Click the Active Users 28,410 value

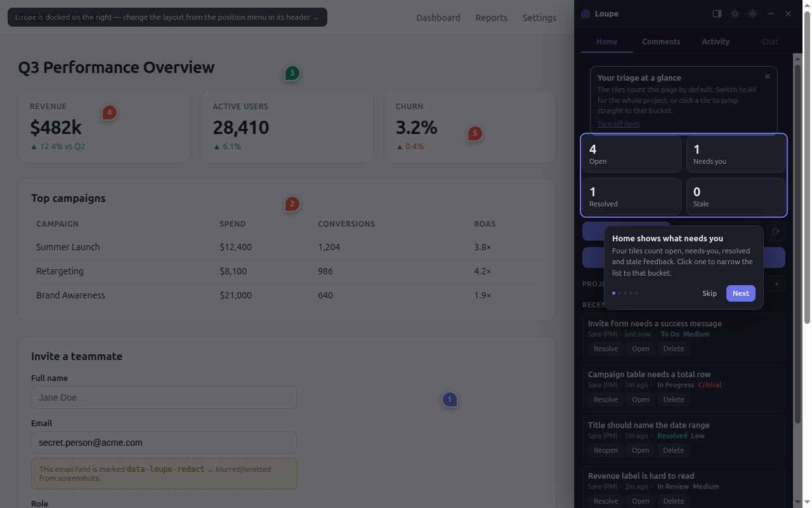pos(241,128)
